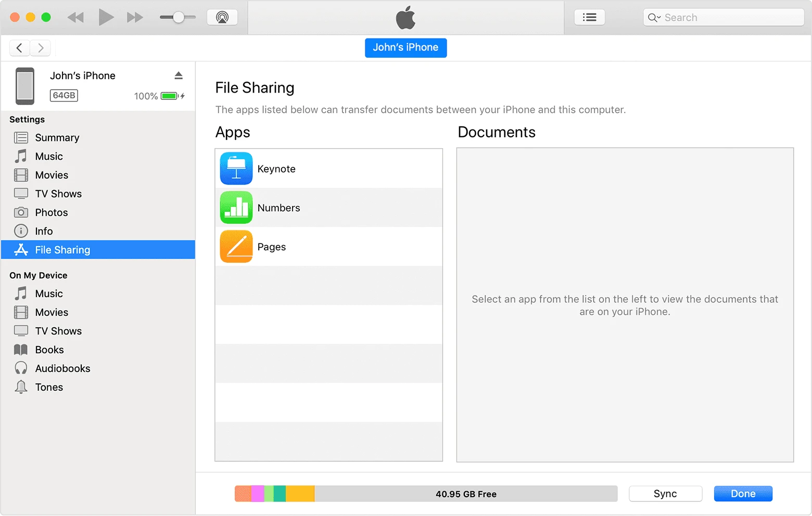Click the fast-forward playback button
812x516 pixels.
click(x=135, y=18)
